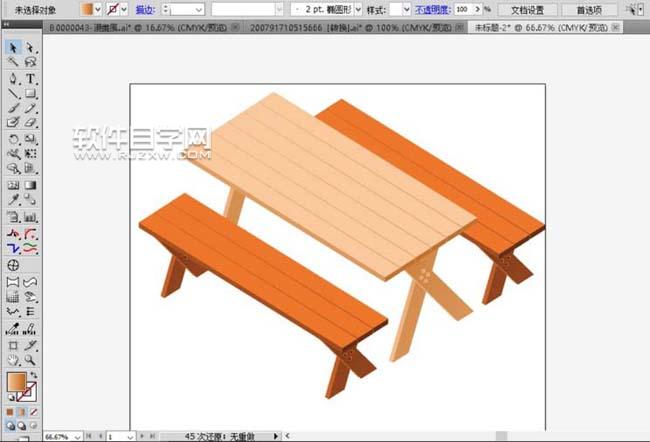This screenshot has height=442, width=650.
Task: Select the Gradient tool
Action: tap(30, 185)
